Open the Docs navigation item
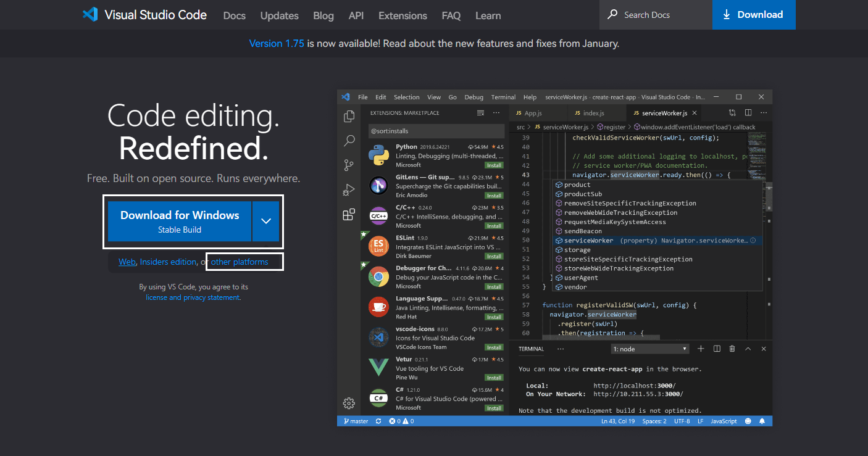 (x=234, y=15)
